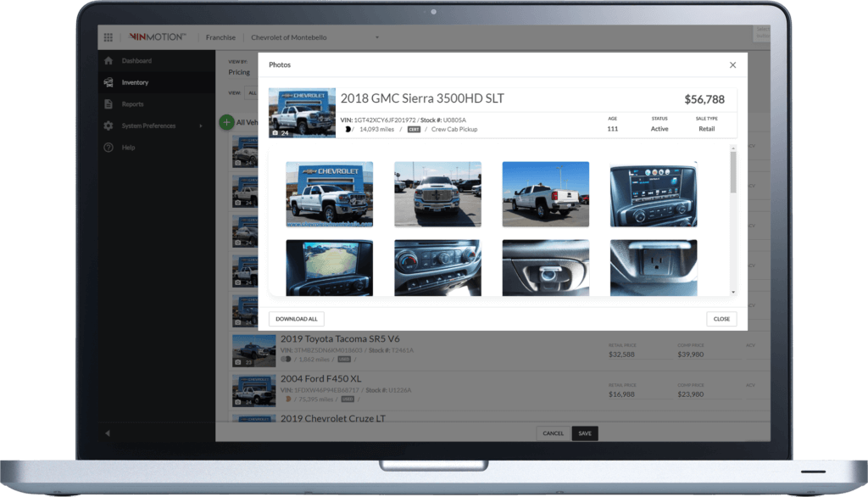Click the color icon on Toyota Tacoma row

click(286, 359)
